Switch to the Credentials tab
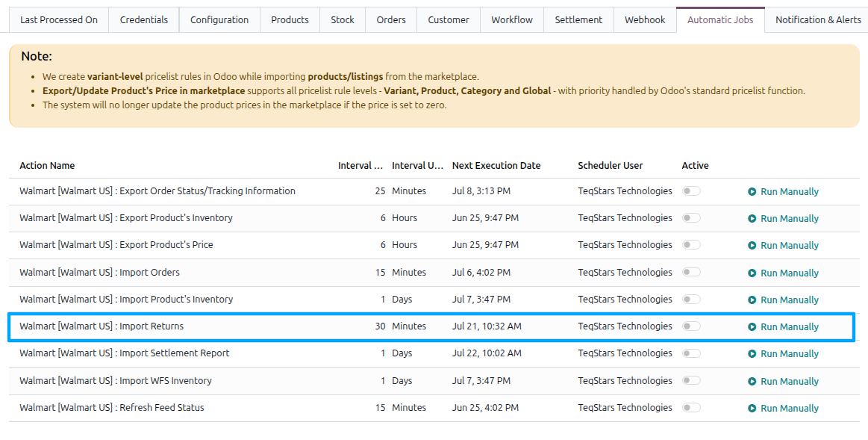Viewport: 868px width, 440px height. [144, 20]
